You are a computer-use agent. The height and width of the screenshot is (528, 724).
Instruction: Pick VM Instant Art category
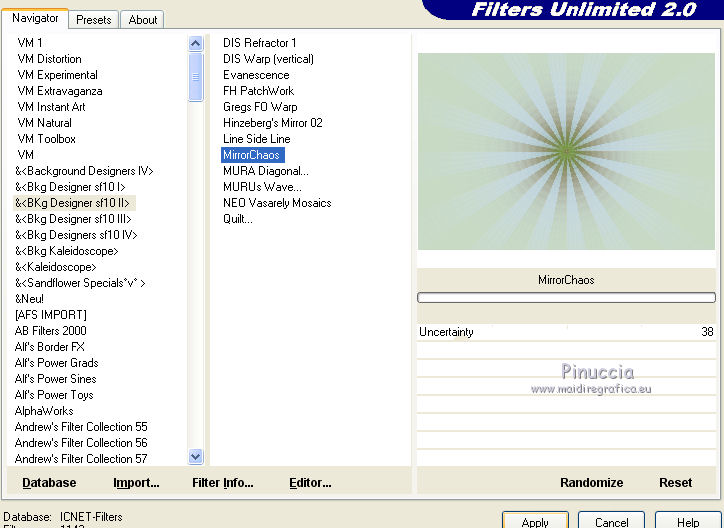pyautogui.click(x=51, y=107)
